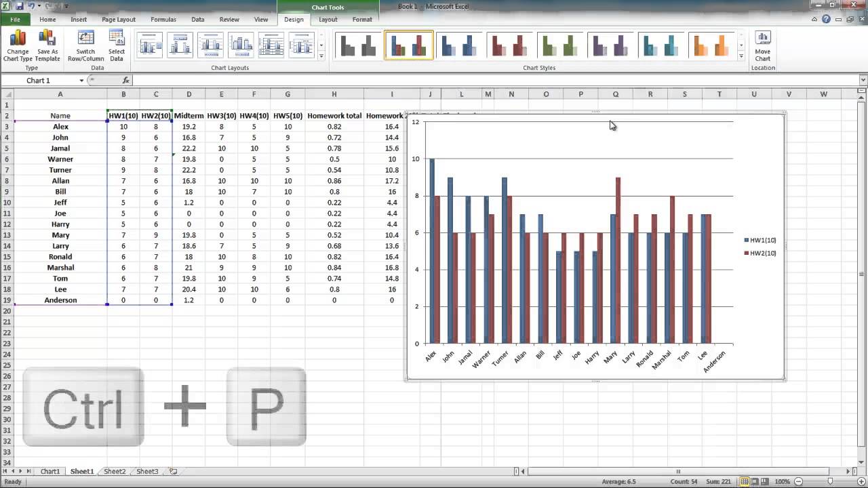Viewport: 868px width, 488px height.
Task: Apply the fifth chart layout thumbnail
Action: 271,45
